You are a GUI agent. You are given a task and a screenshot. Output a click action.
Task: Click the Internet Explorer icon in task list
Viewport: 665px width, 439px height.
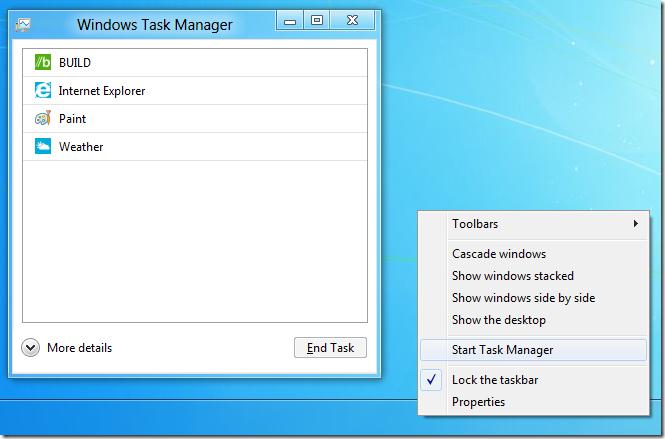click(x=42, y=90)
